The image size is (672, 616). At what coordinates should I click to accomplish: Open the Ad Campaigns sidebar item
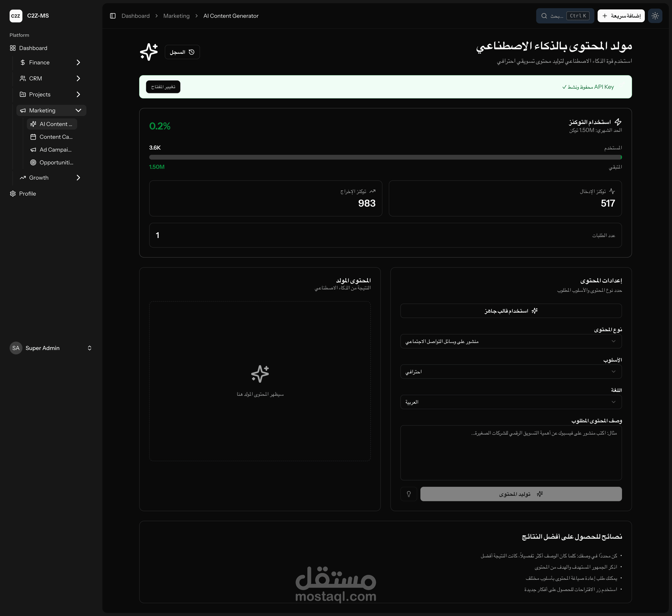tap(55, 150)
